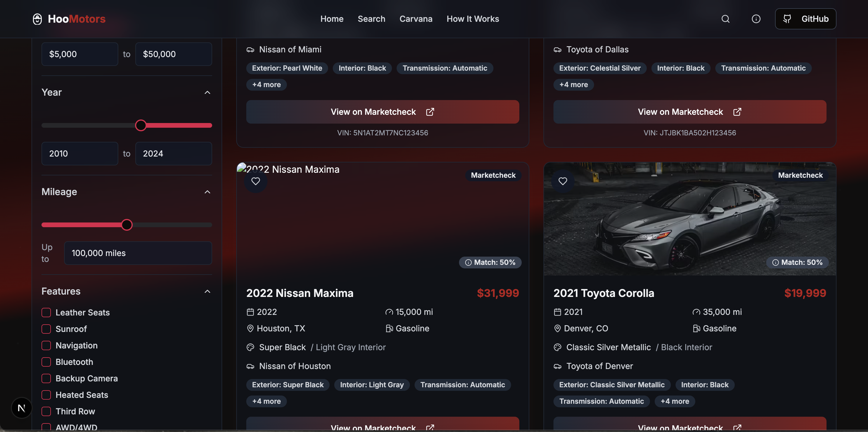Click the $50,000 maximum price field
This screenshot has height=432, width=868.
(173, 54)
